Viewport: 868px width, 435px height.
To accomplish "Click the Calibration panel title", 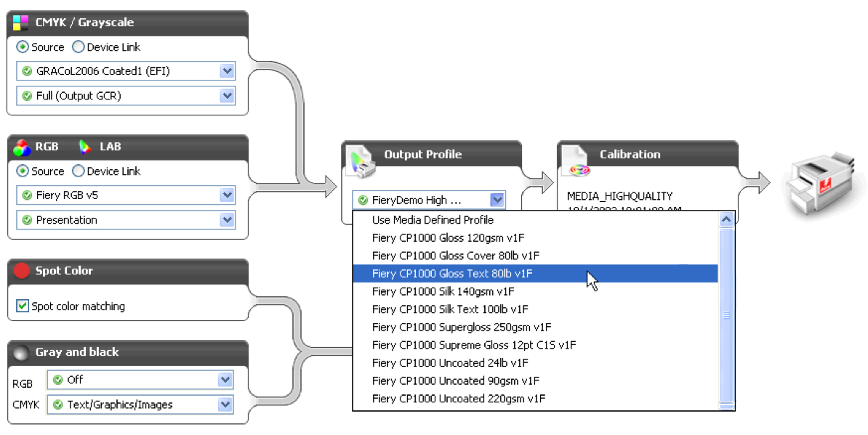I will point(630,155).
